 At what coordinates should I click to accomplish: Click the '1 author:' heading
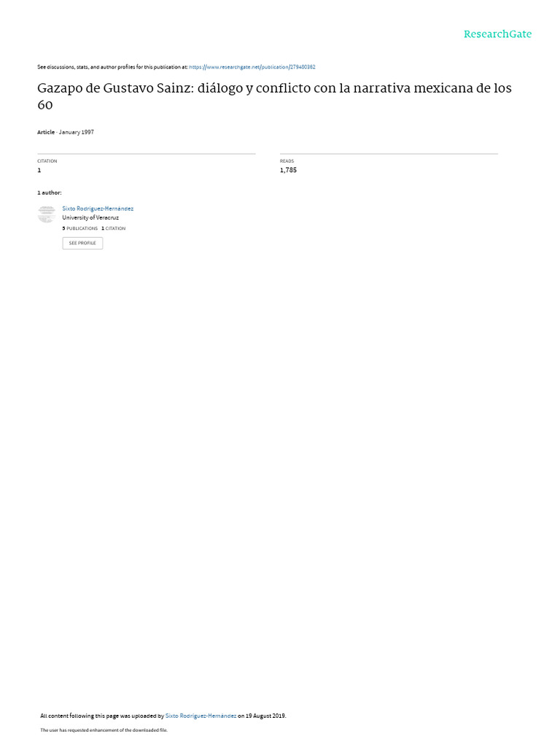[50, 193]
